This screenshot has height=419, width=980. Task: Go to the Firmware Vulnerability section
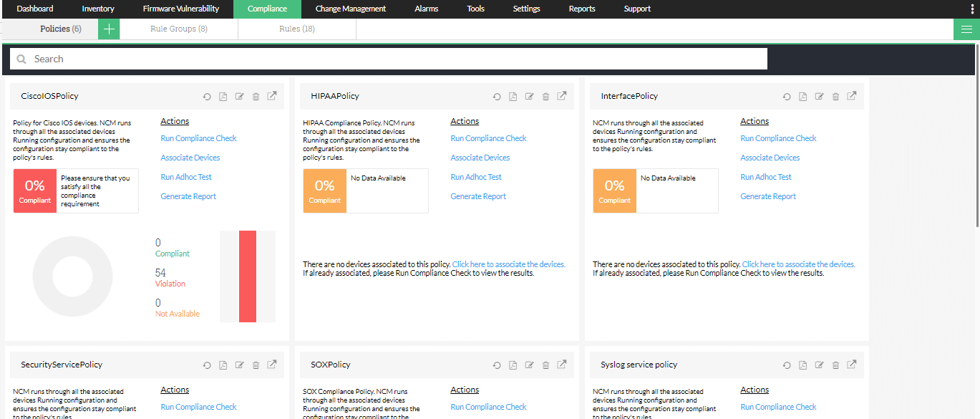point(181,8)
